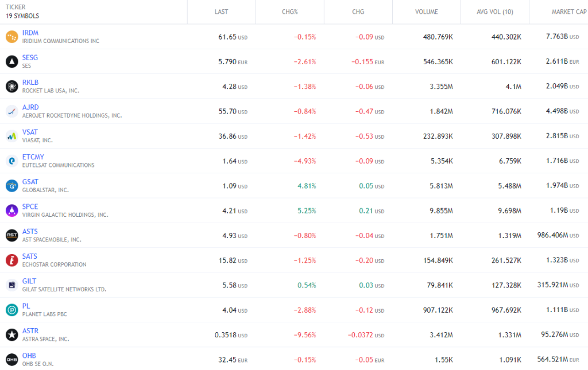588x370 pixels.
Task: Click the EchoStar red logo icon
Action: click(x=12, y=260)
